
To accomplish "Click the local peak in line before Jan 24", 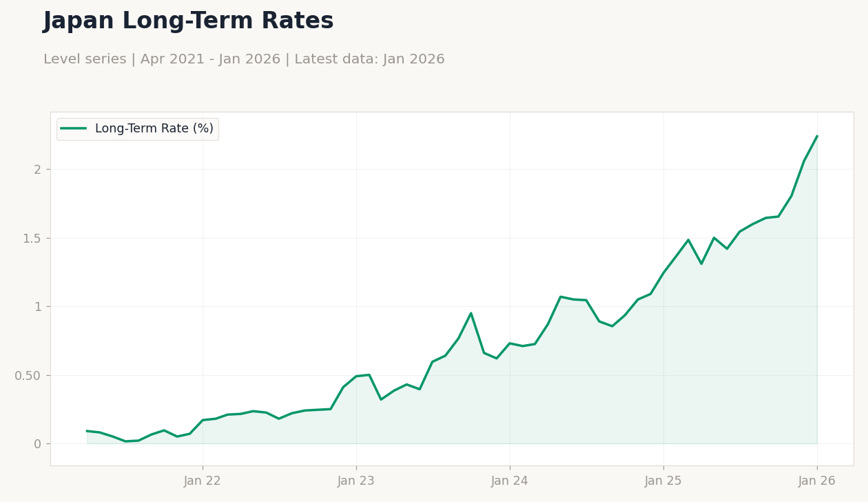I will pyautogui.click(x=471, y=313).
